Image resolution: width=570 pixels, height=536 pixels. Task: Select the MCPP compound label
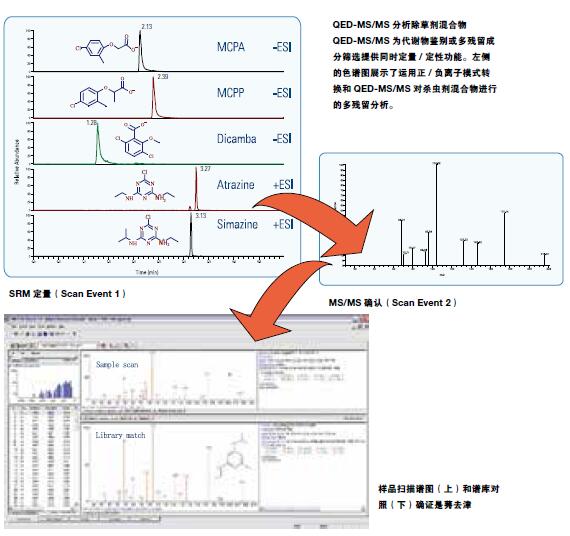click(x=230, y=93)
